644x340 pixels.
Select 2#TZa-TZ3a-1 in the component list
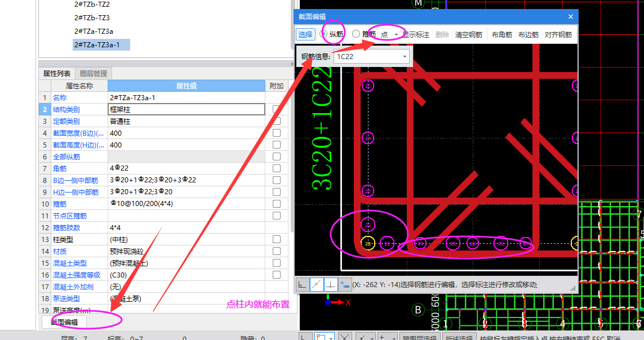click(x=101, y=44)
